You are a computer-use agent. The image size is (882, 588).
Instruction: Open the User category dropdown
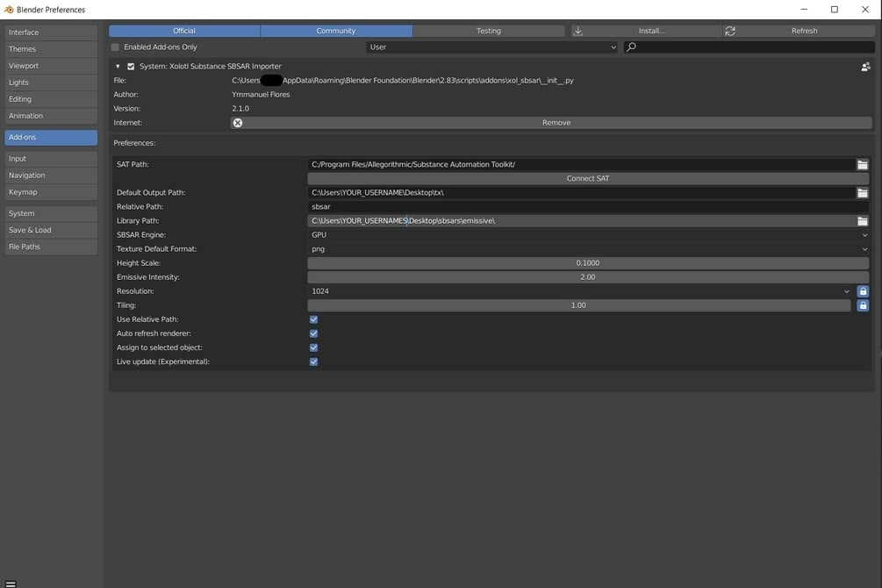[491, 47]
